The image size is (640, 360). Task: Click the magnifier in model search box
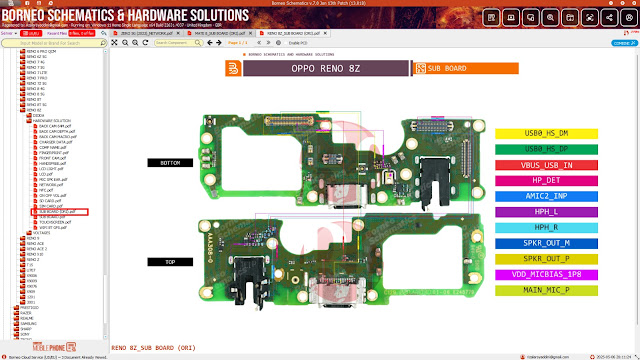tap(103, 43)
